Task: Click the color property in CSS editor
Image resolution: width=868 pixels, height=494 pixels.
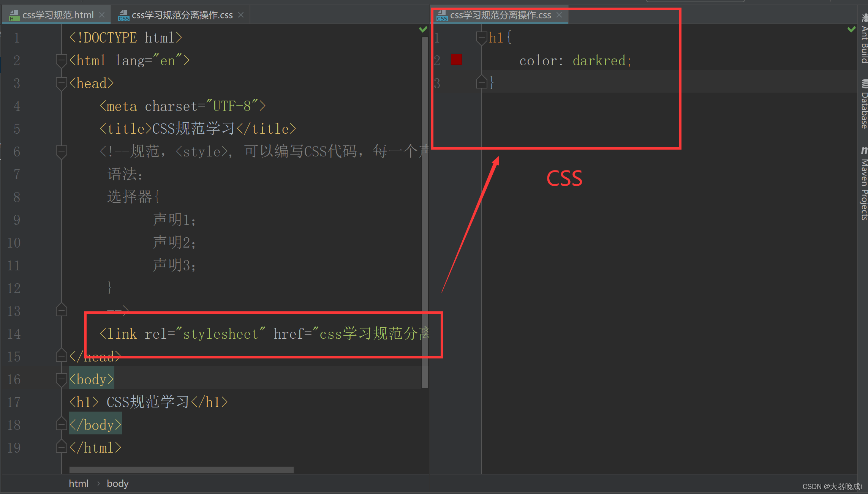Action: point(538,61)
